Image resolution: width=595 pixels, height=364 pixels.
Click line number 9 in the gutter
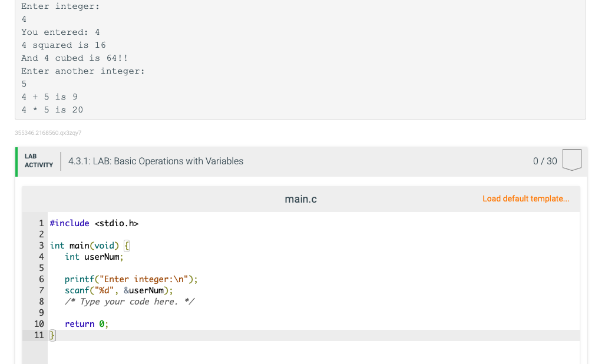pos(41,313)
